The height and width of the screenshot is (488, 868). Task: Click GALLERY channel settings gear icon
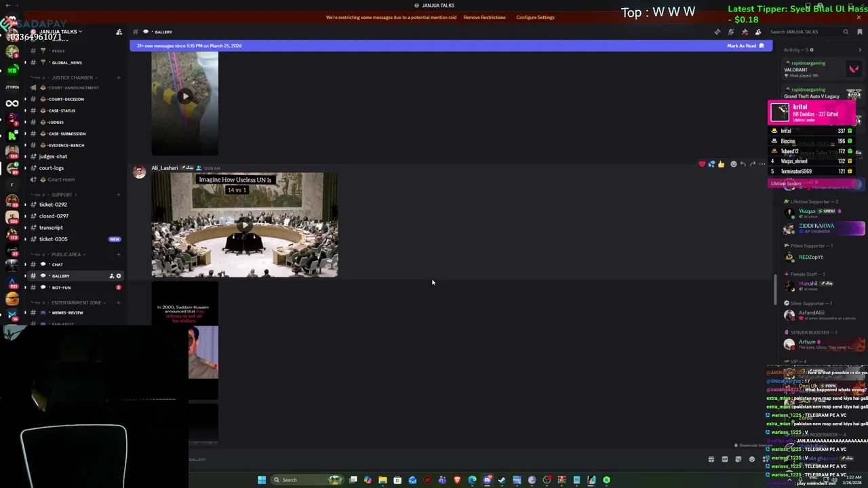(x=119, y=276)
